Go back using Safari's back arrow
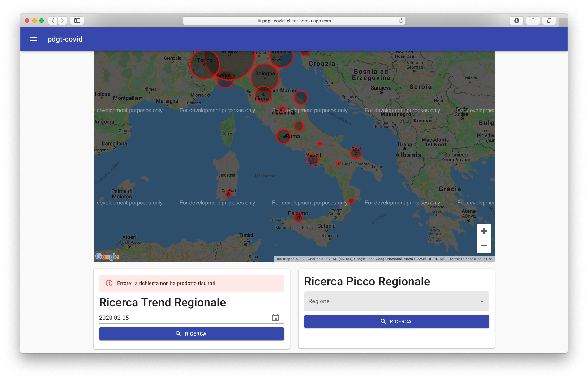Screen dimensions: 588x380 pos(53,21)
